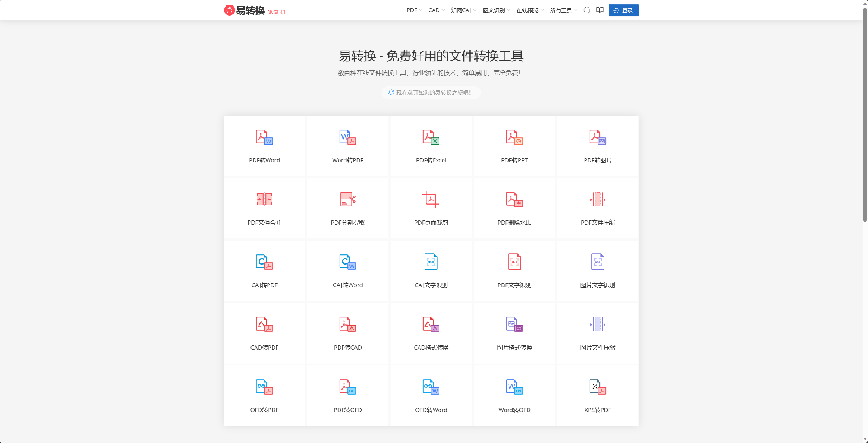Click the search magnifier in the navbar

586,10
